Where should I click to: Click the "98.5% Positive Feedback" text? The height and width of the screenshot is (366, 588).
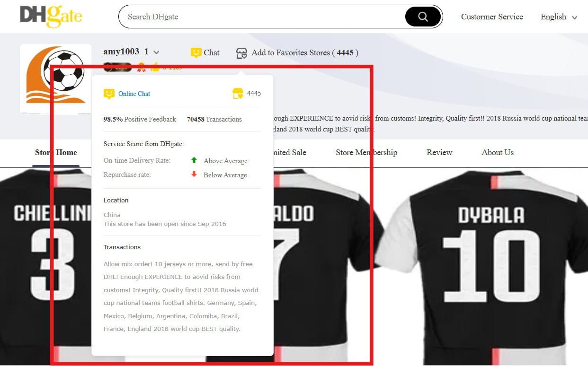click(140, 119)
